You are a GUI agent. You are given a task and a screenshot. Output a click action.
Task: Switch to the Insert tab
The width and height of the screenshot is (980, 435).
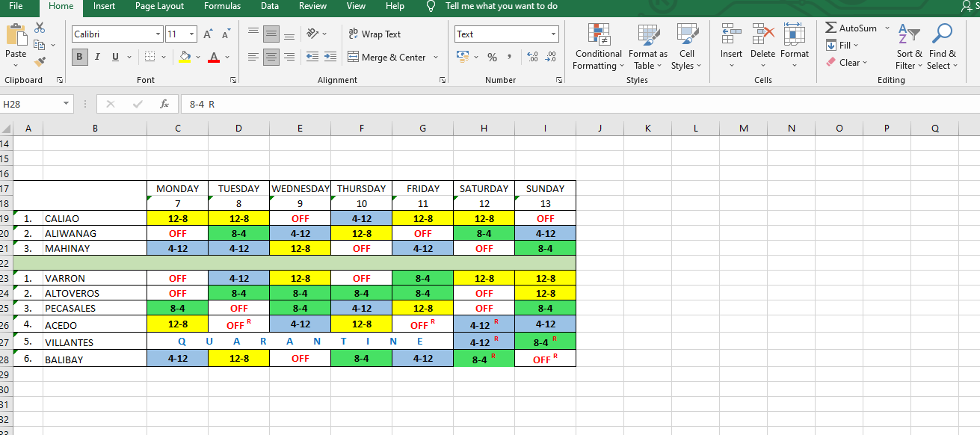pyautogui.click(x=104, y=6)
